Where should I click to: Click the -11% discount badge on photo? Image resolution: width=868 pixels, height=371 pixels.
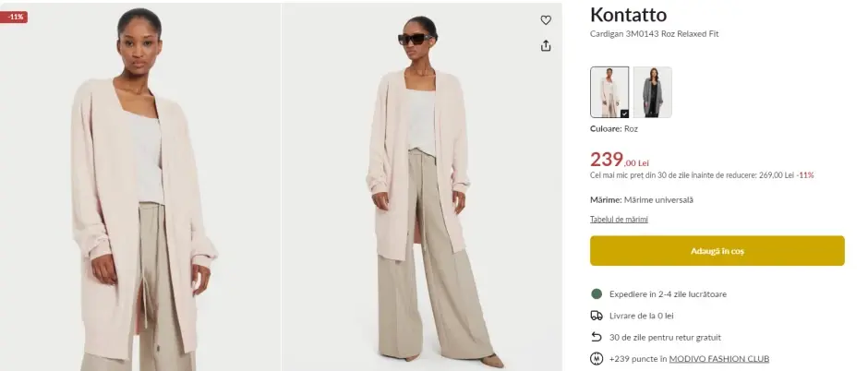click(14, 17)
